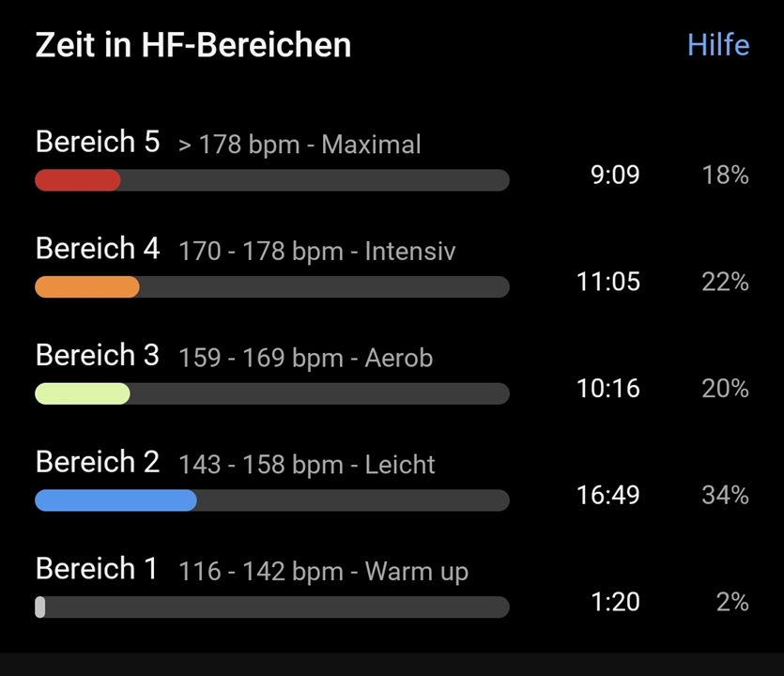Click the 18% percentage for Bereich 5

coord(725,175)
